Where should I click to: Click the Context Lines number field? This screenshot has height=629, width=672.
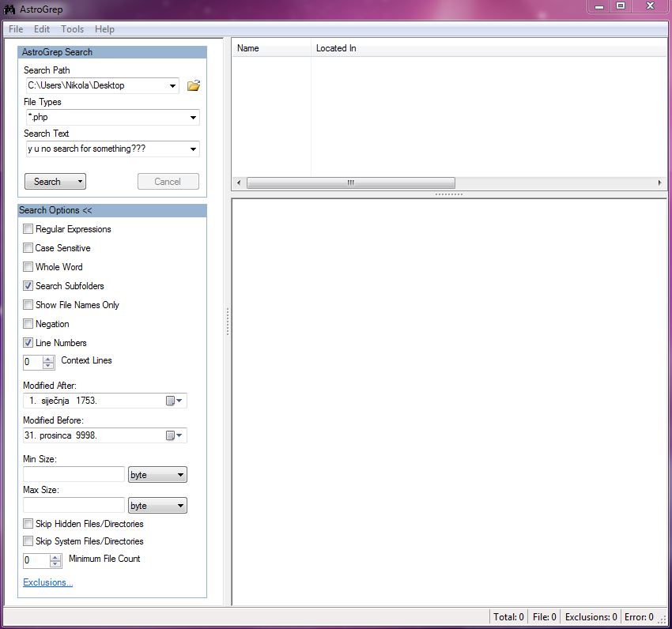tap(33, 362)
